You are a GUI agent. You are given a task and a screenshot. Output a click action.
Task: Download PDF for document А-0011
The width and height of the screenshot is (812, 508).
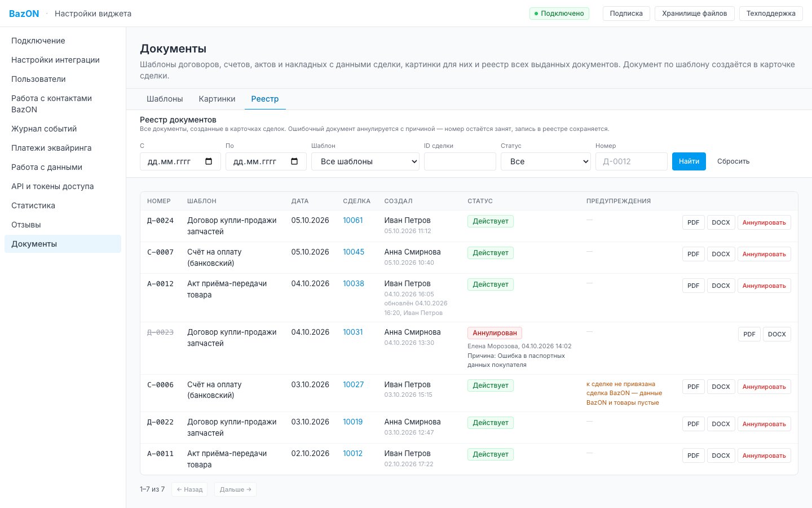point(694,456)
